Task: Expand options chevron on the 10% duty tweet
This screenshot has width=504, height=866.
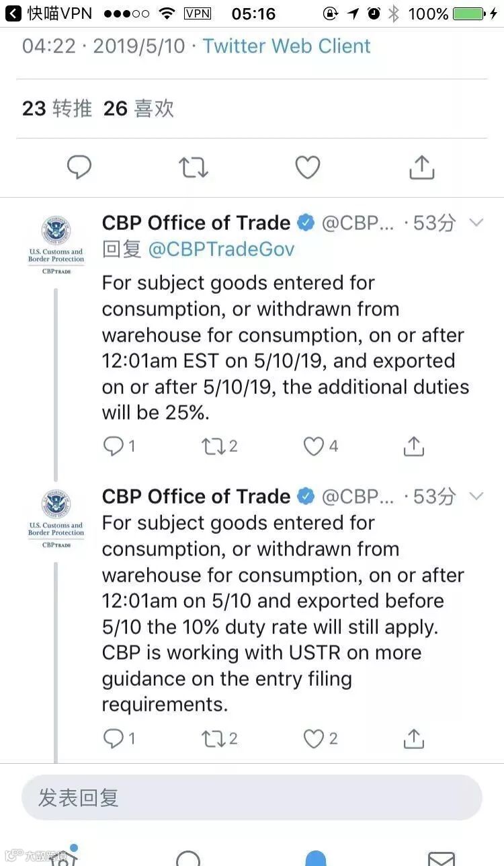Action: 476,496
